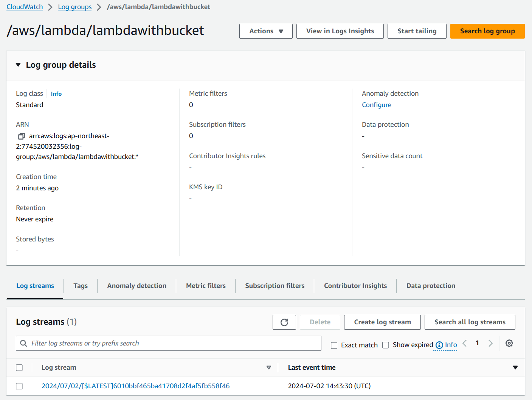Screen dimensions: 532x400
Task: Click the 2024-07-02 14:43:30 (UTC) timestamp cell
Action: point(329,386)
